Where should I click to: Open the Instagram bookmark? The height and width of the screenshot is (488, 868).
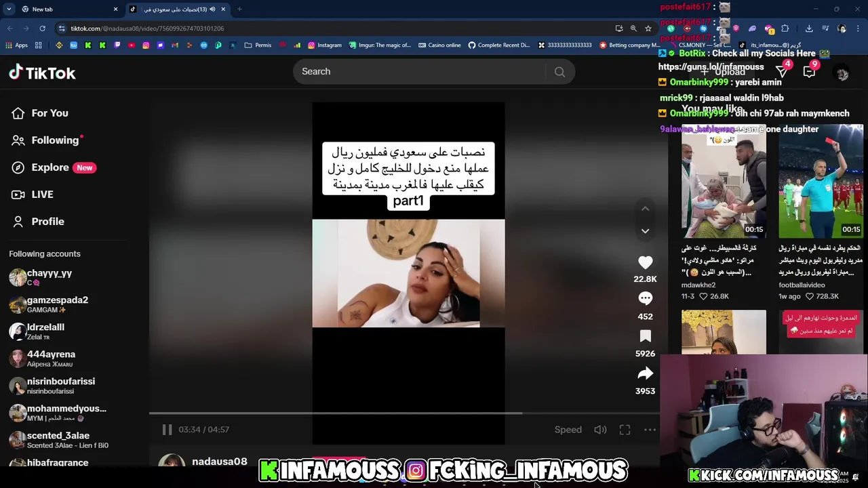[324, 45]
